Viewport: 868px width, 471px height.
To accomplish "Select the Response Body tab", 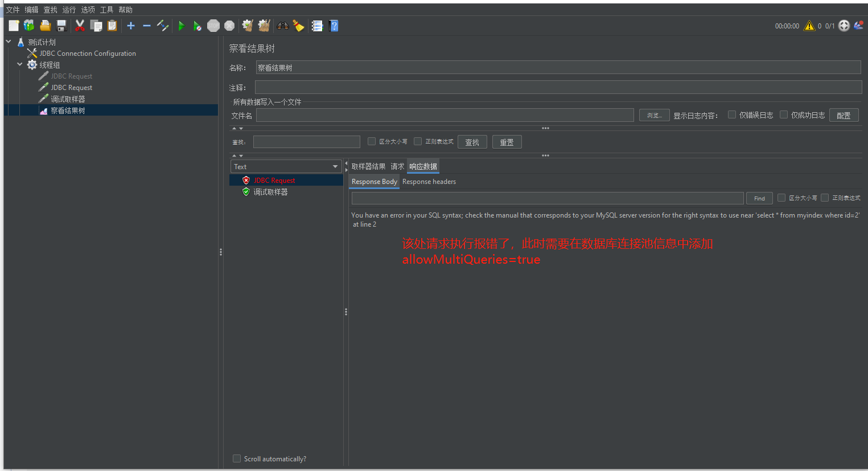I will (x=374, y=182).
